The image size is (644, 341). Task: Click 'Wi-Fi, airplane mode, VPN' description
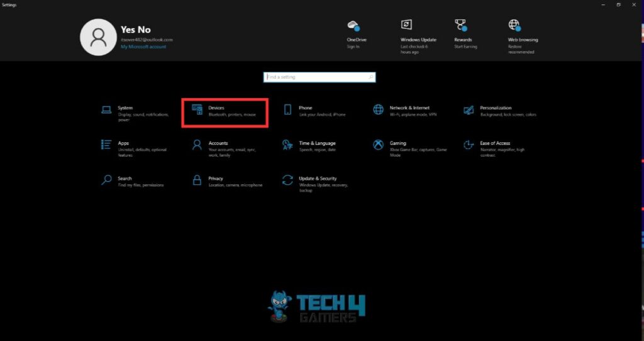(413, 115)
